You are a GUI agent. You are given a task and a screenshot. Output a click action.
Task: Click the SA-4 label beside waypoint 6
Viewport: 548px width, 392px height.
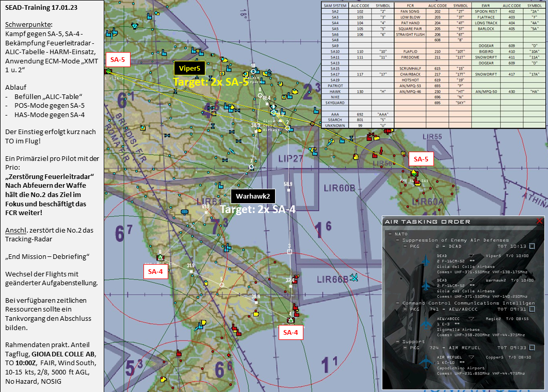[x=155, y=271]
